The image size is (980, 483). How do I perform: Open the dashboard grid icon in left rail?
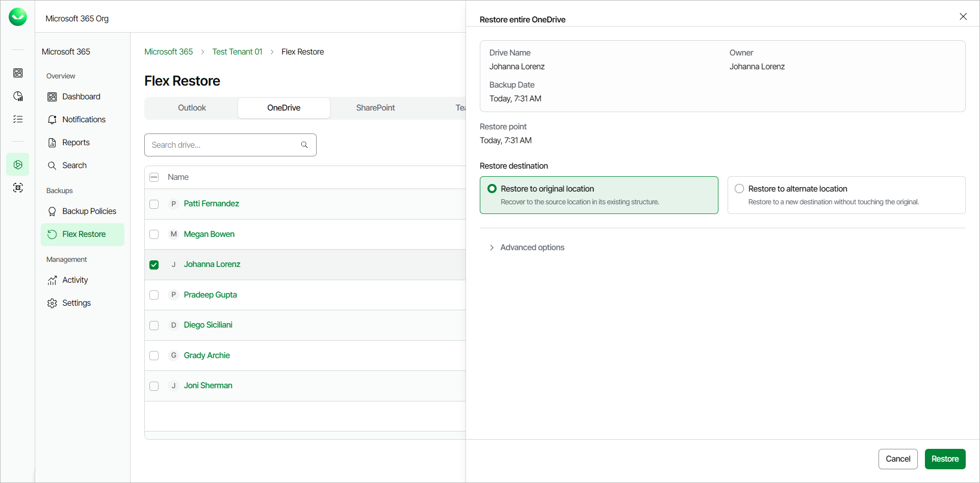click(18, 73)
